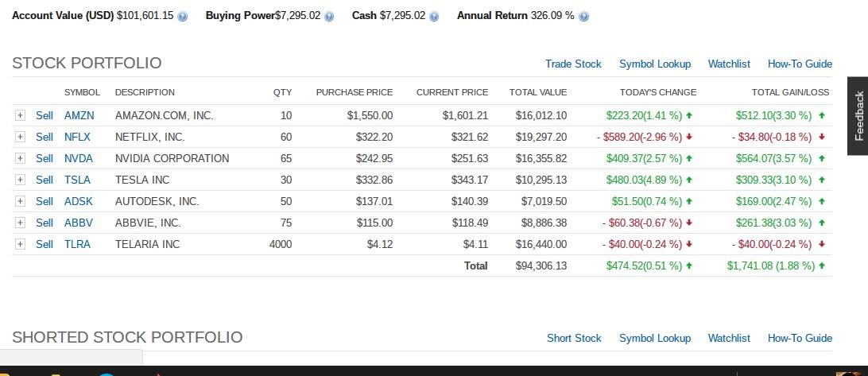Expand the TLRA row details
Viewport: 868px width, 376px height.
click(21, 244)
